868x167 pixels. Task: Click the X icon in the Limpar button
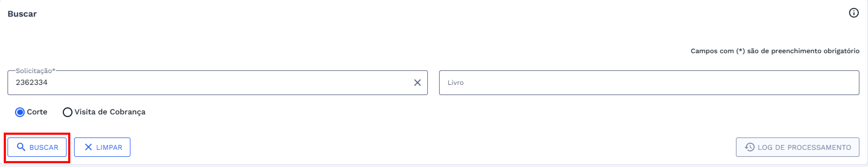coord(88,147)
